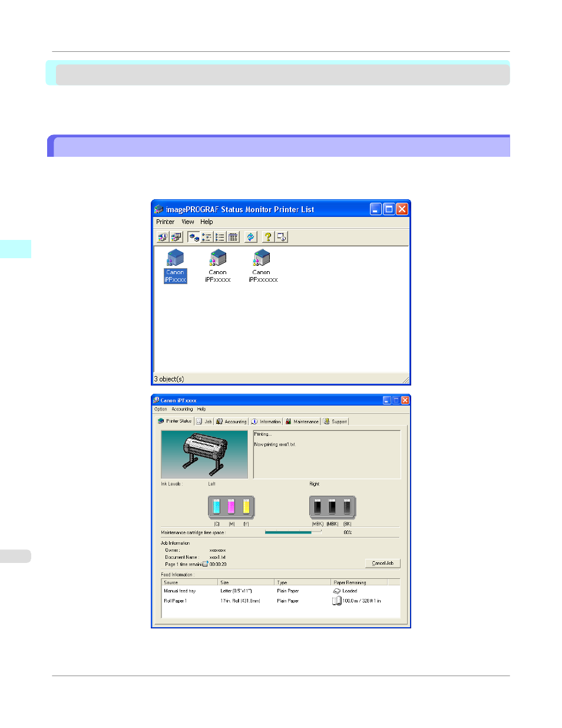Click the BK ink tank indicator
This screenshot has width=562, height=728.
pos(347,506)
